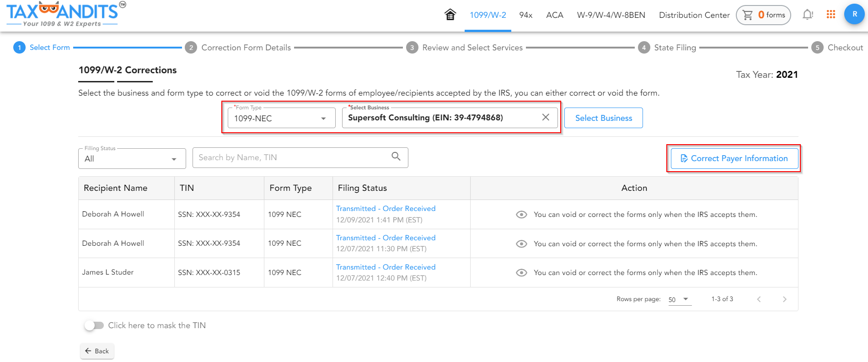Click Tax Year 2021 text
868x362 pixels.
tap(767, 75)
